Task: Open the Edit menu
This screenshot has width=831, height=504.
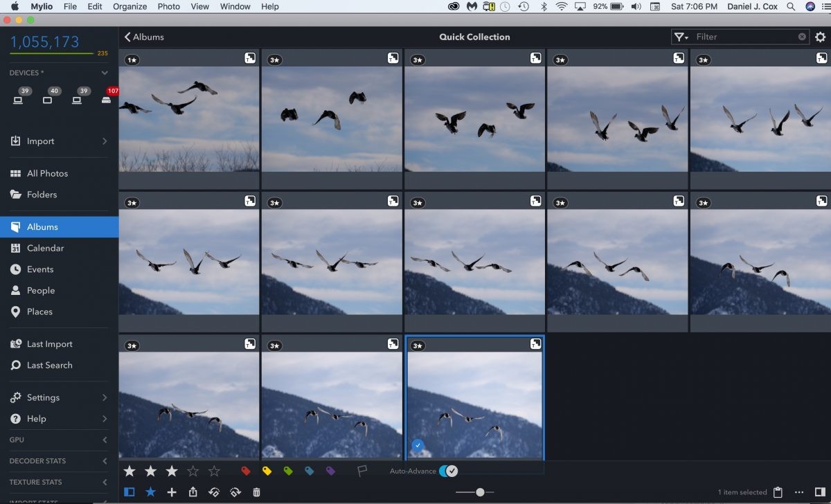Action: click(x=95, y=6)
